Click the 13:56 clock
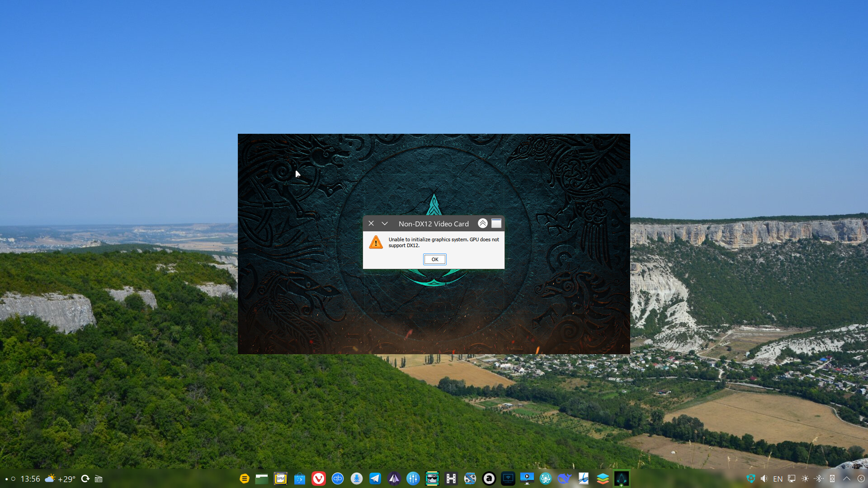The height and width of the screenshot is (488, 868). tap(30, 479)
